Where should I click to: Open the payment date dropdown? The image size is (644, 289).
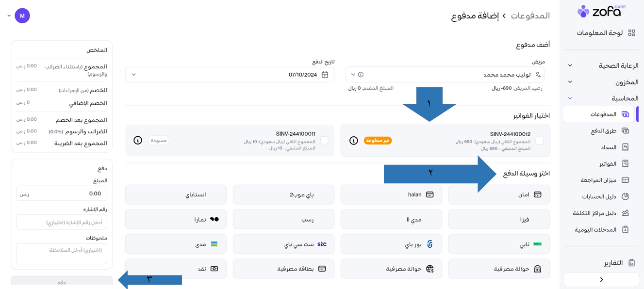[134, 75]
